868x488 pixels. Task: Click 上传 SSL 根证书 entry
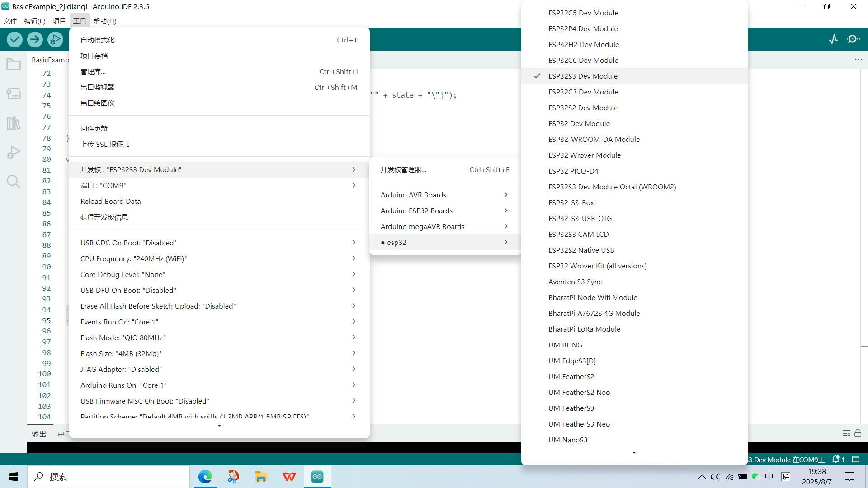219,144
